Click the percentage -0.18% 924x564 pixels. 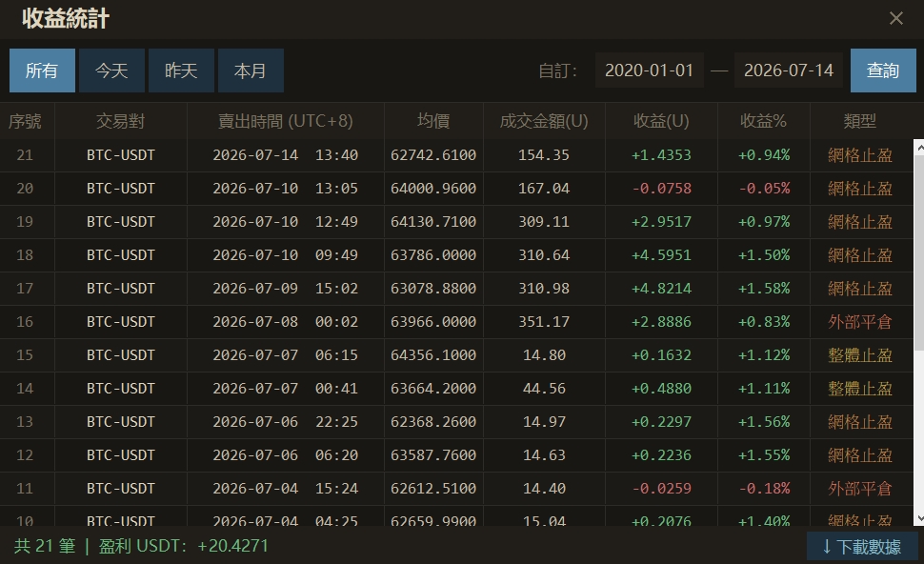pyautogui.click(x=764, y=489)
